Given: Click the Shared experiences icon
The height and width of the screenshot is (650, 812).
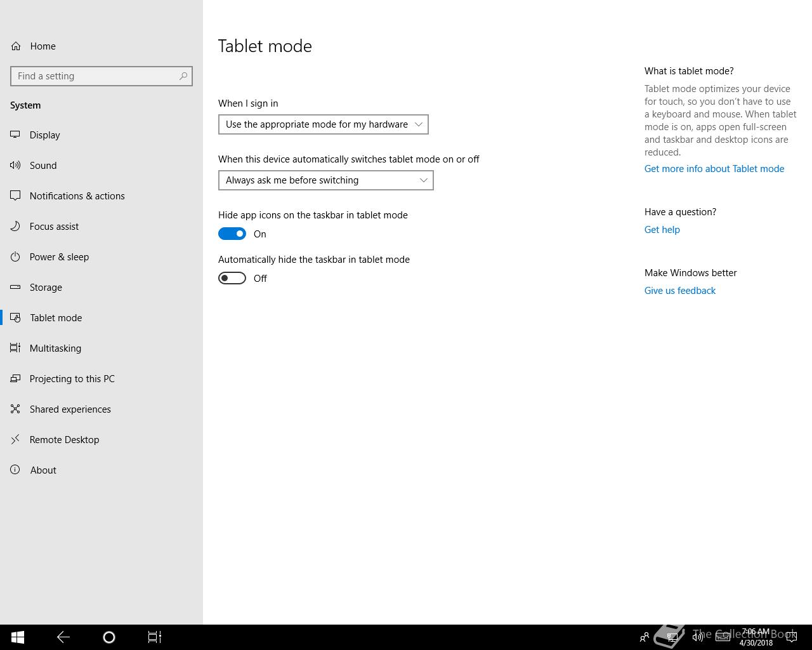Looking at the screenshot, I should click(x=15, y=409).
